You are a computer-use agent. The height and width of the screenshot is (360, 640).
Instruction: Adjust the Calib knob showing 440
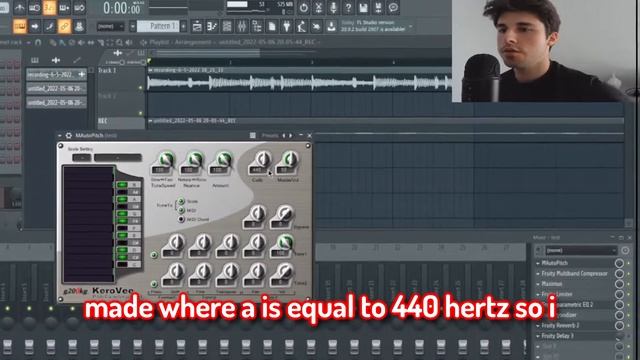262,159
